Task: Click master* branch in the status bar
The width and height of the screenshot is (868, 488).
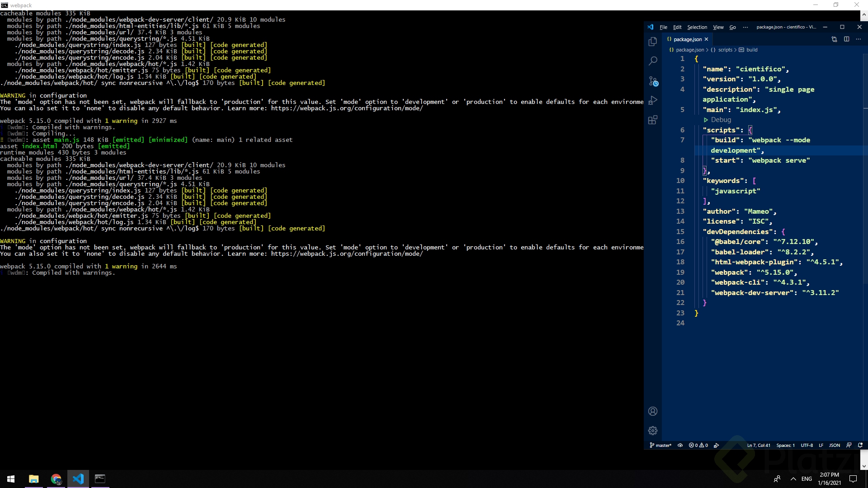Action: [661, 446]
